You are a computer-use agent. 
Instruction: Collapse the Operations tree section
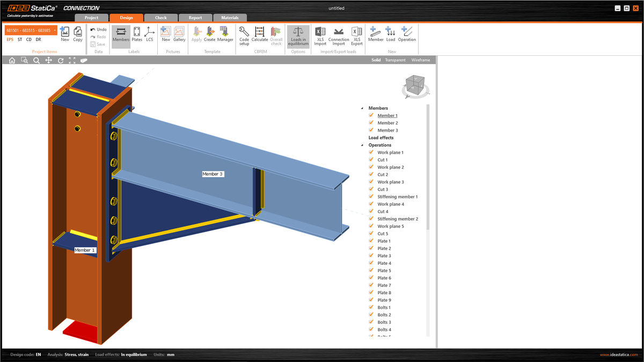point(362,144)
